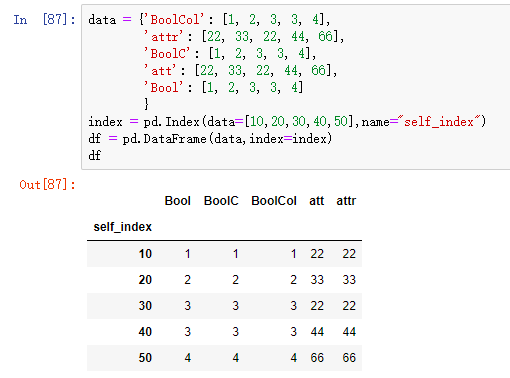The image size is (510, 378).
Task: Select row index label 50
Action: click(145, 358)
